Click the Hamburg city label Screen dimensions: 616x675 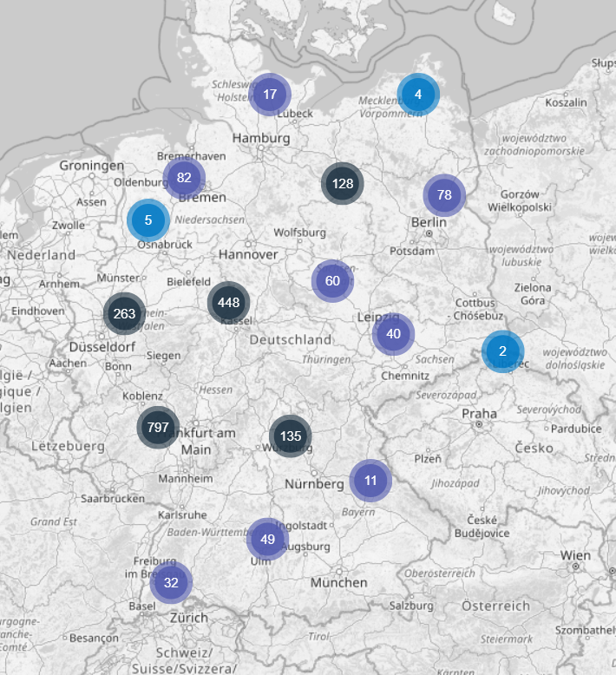point(261,138)
